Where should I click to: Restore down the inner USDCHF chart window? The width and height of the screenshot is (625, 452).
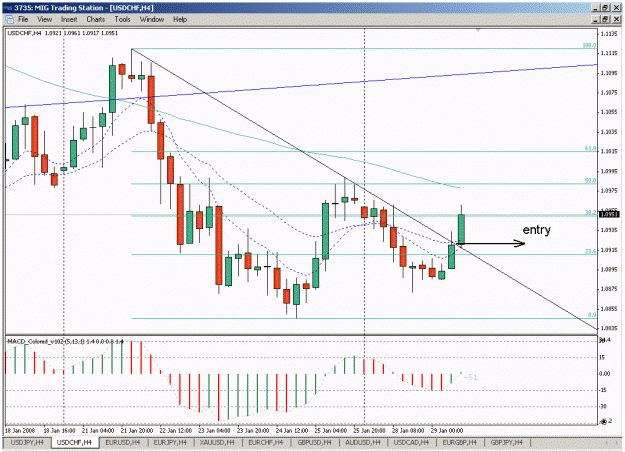click(x=605, y=19)
